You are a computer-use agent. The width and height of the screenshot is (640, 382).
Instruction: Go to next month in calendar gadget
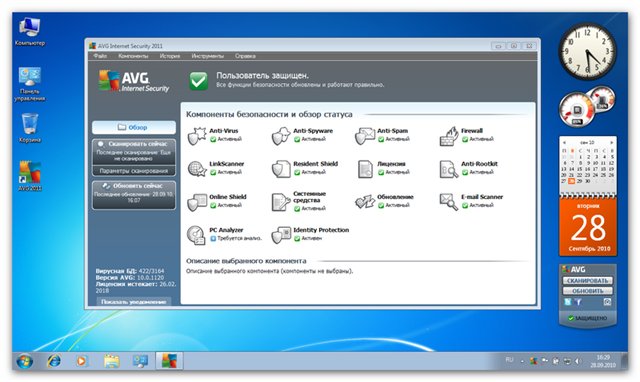[611, 142]
